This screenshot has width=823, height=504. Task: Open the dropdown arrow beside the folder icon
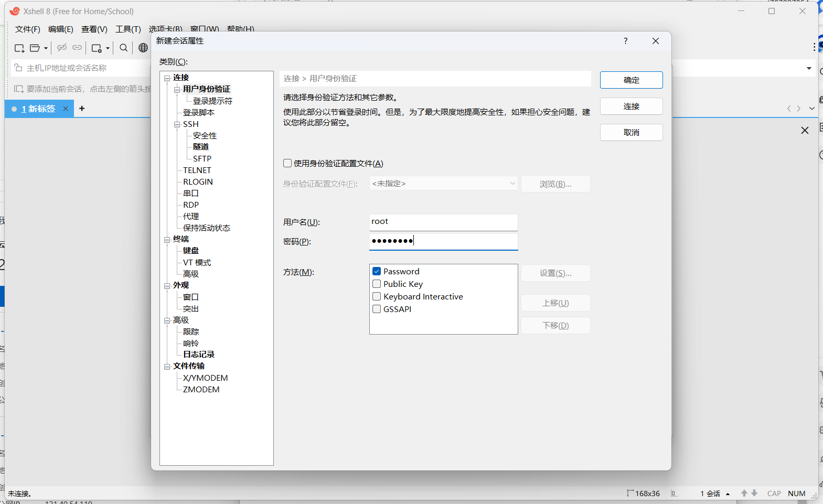click(46, 48)
